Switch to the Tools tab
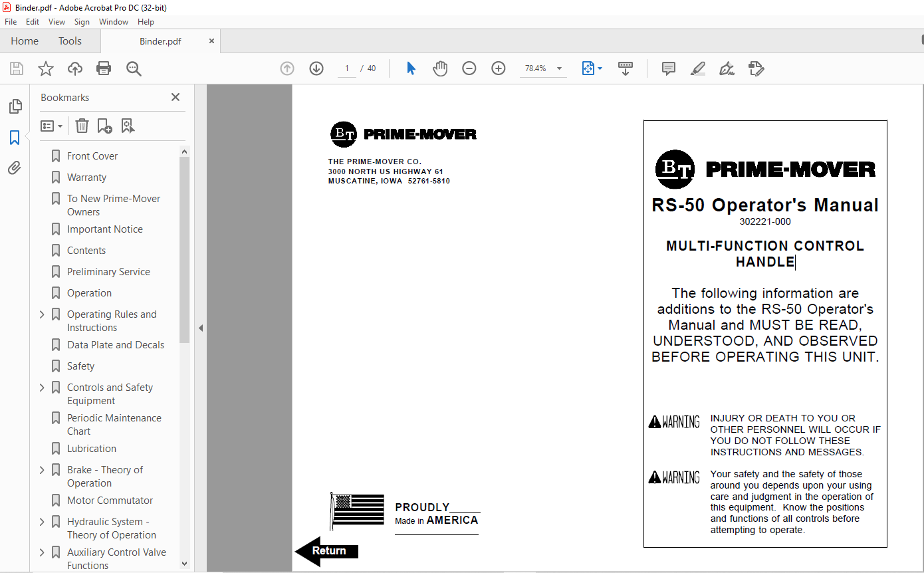This screenshot has height=573, width=924. 70,41
